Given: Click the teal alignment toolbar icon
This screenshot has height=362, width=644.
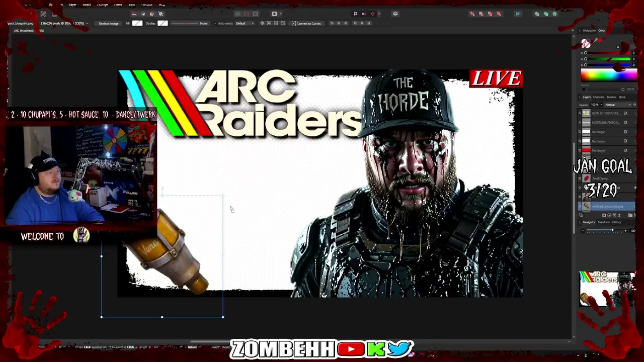Looking at the screenshot, I should tap(517, 14).
